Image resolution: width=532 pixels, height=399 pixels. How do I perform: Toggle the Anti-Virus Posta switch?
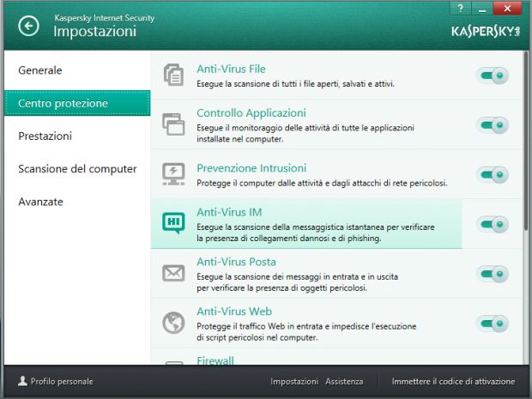(493, 274)
